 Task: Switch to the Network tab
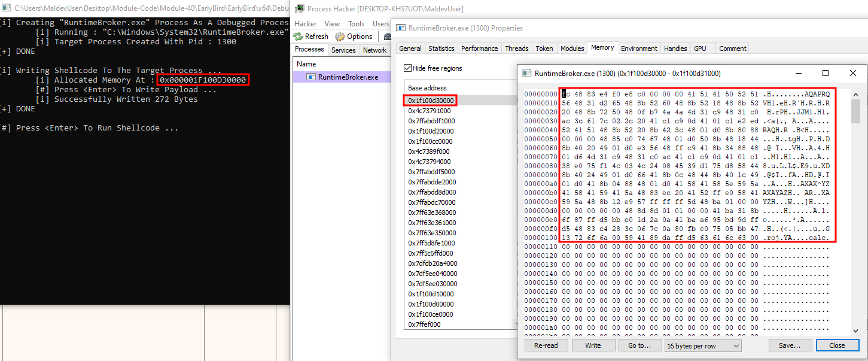[374, 50]
